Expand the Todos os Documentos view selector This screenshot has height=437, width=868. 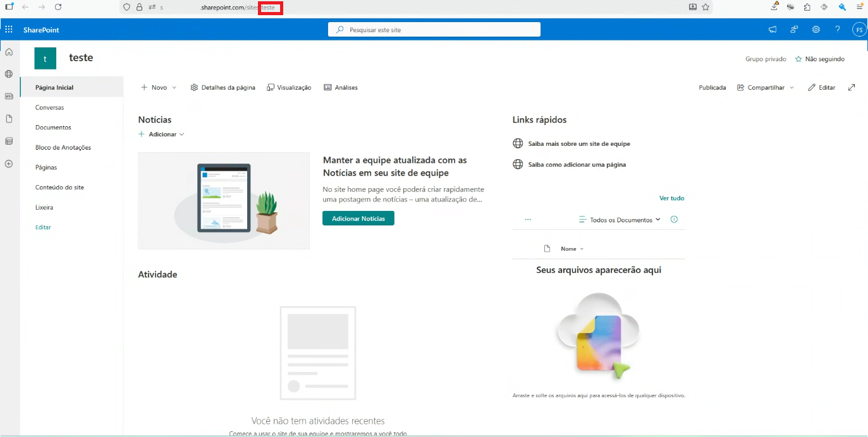point(620,220)
